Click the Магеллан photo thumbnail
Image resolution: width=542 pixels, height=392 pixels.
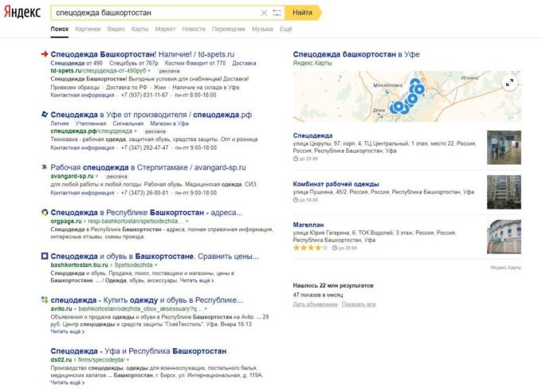tap(504, 237)
